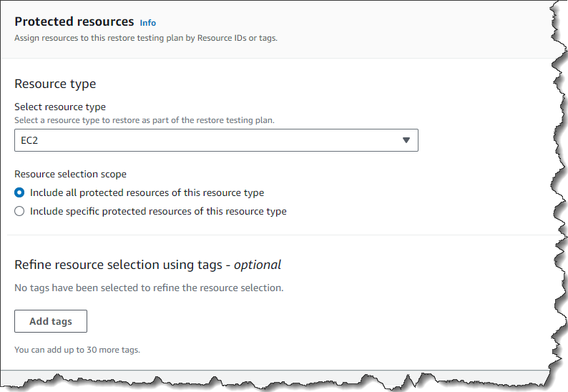
Task: Click the 'No tags have been selected' message
Action: coord(149,288)
